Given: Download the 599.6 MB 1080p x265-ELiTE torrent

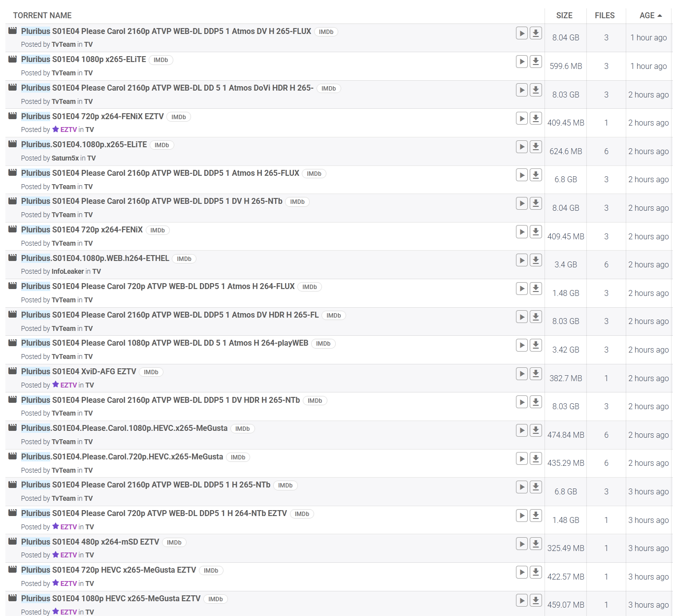Looking at the screenshot, I should click(536, 62).
